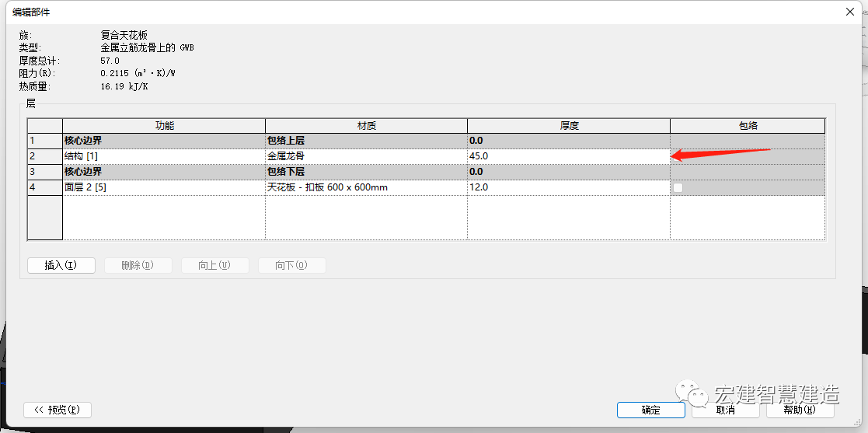Close the 编辑部件 dialog

(849, 12)
